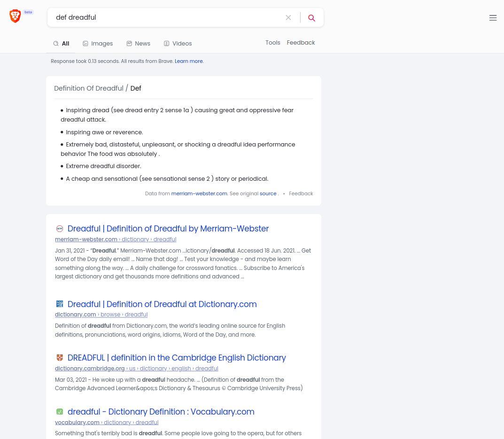Select the All tab
This screenshot has height=439, width=504.
[x=61, y=43]
